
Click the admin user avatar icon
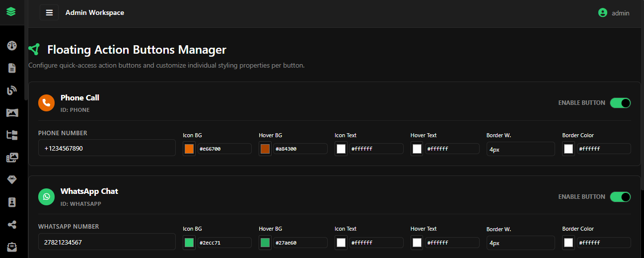pos(603,13)
